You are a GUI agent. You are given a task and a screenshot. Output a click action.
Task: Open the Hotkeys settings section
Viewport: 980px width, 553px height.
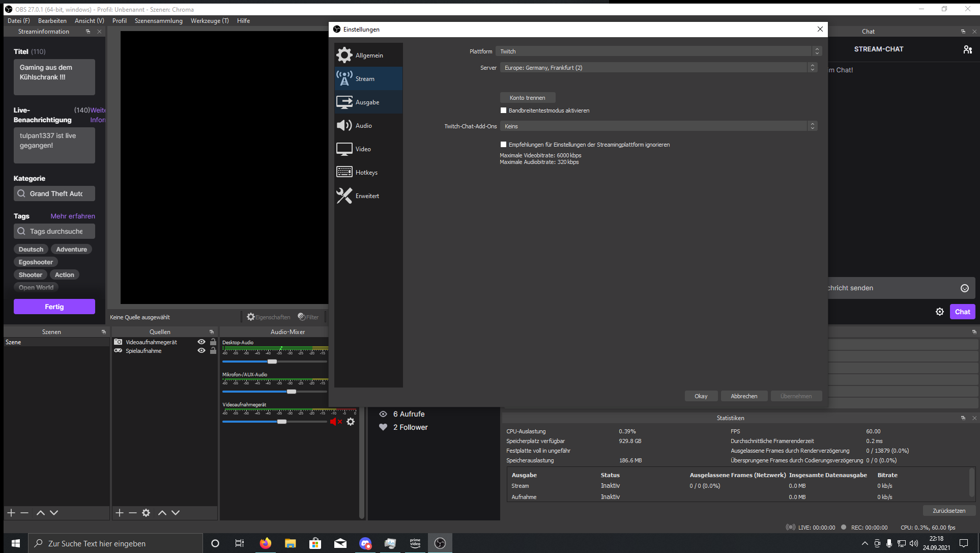[366, 173]
